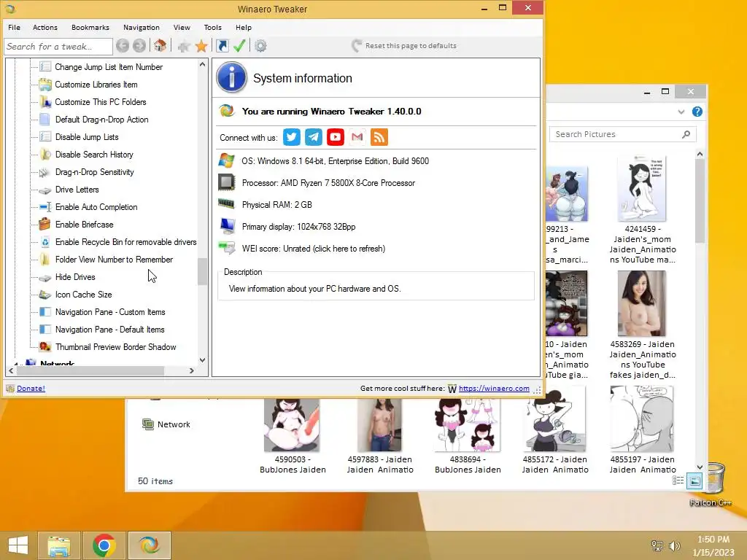
Task: Click the recycle icon for Enable Recycle Bin
Action: (44, 242)
